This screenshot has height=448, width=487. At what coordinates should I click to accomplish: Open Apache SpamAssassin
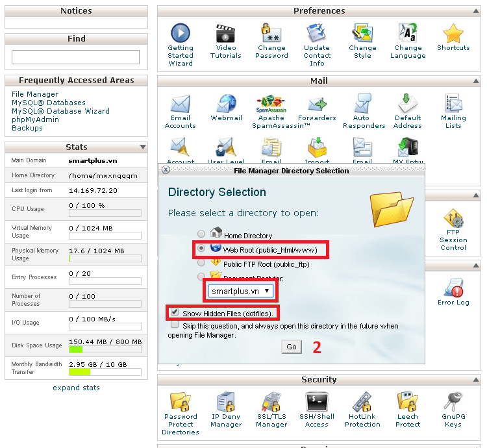pyautogui.click(x=271, y=104)
